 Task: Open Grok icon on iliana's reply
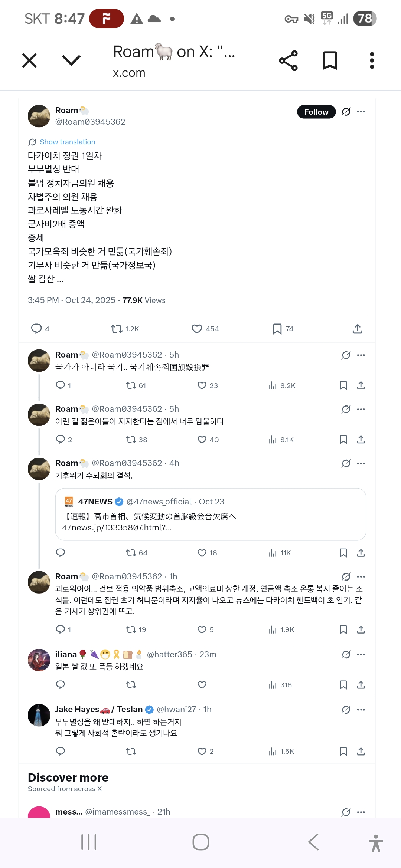(346, 655)
